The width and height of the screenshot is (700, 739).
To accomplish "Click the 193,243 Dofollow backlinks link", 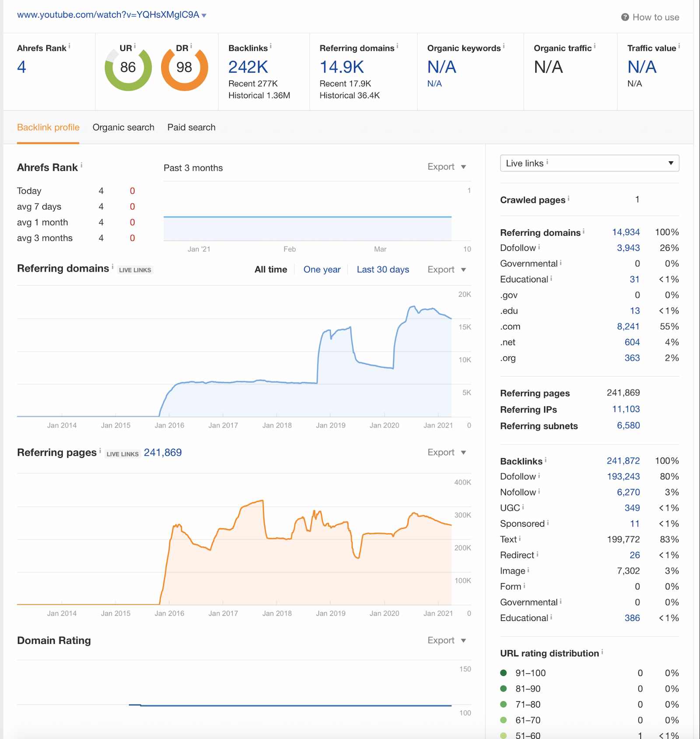I will 623,476.
